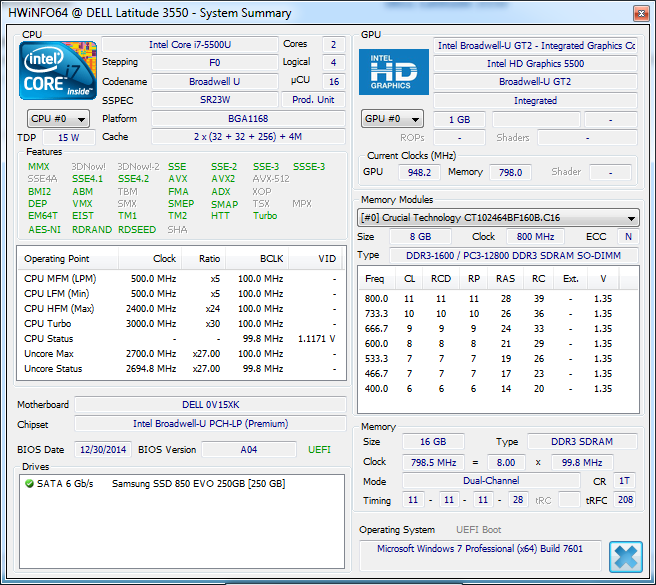Image resolution: width=656 pixels, height=585 pixels.
Task: Select the CPU Status row
Action: pyautogui.click(x=181, y=339)
